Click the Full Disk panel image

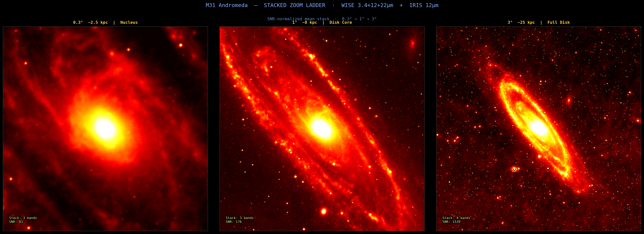coord(539,129)
